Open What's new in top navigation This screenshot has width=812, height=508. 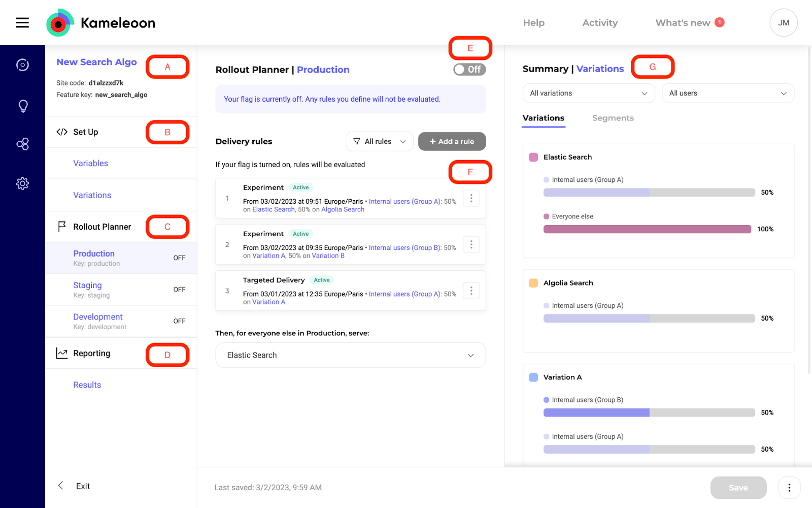683,23
